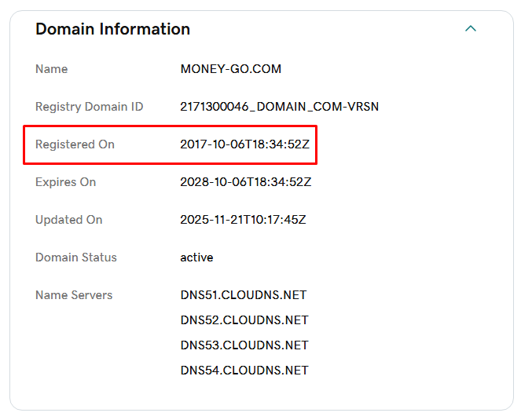Click the DNS54.CLOUDNS.NET name server
Viewport: 521px width, 420px height.
[x=244, y=371]
